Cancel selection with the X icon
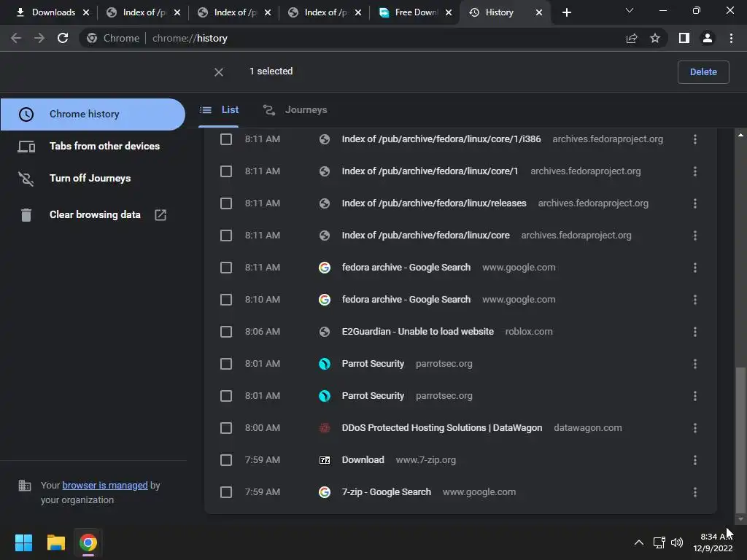The height and width of the screenshot is (560, 747). click(219, 72)
